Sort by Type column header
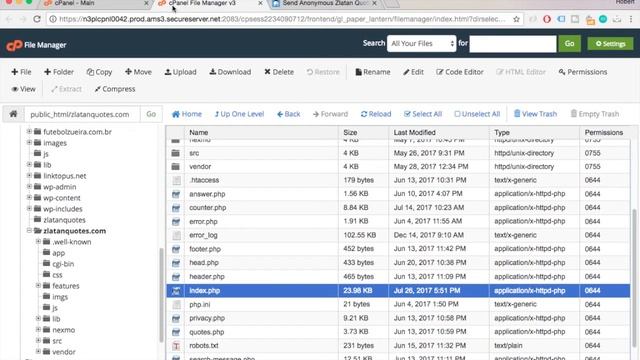The image size is (640, 360). pyautogui.click(x=502, y=133)
